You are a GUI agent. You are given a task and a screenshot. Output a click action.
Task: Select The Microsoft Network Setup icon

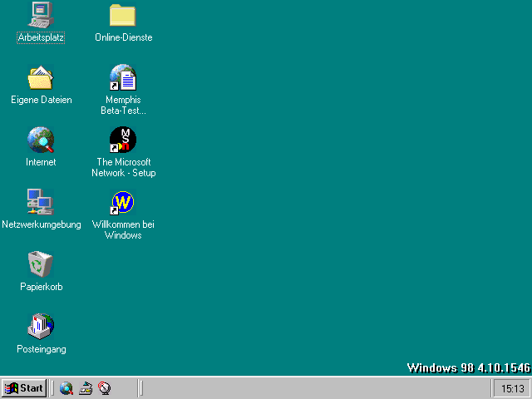123,140
